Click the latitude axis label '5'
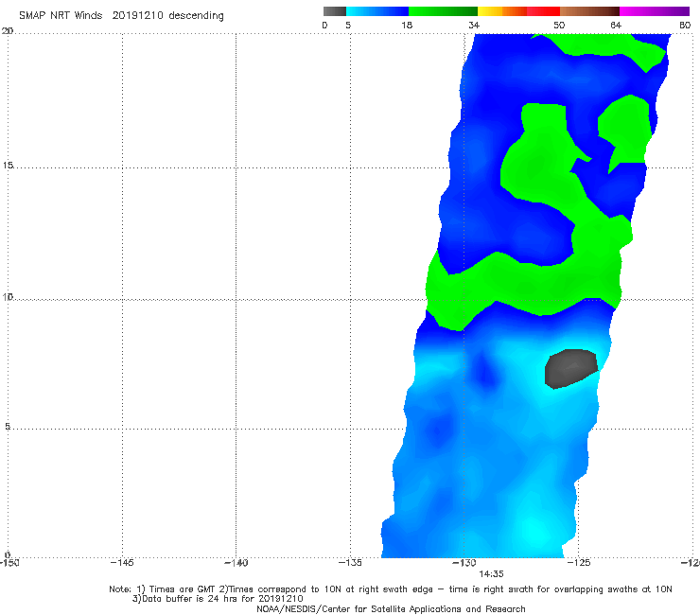Screen dimensions: 700x615 point(8,427)
